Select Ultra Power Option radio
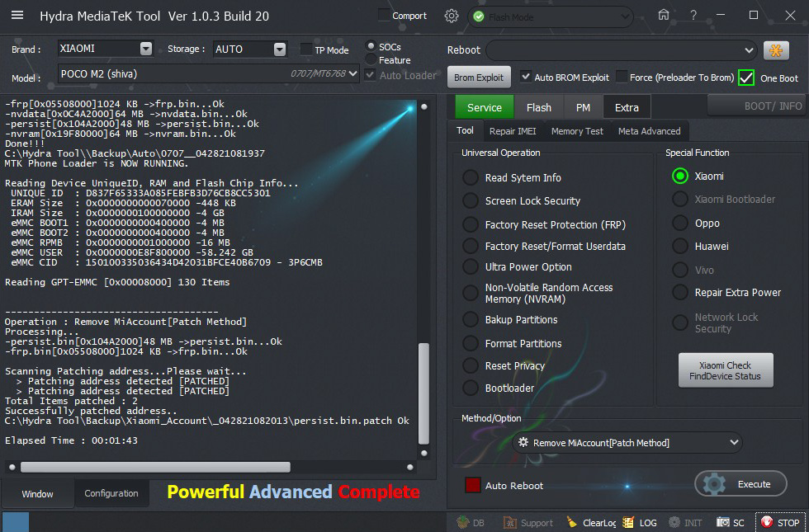The width and height of the screenshot is (809, 532). 470,266
